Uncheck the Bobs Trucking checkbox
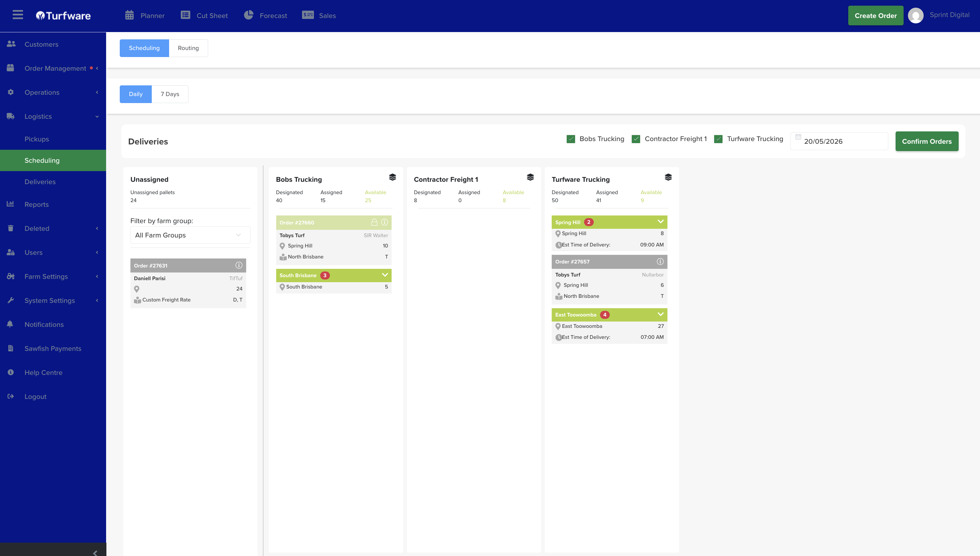This screenshot has width=980, height=556. click(571, 139)
